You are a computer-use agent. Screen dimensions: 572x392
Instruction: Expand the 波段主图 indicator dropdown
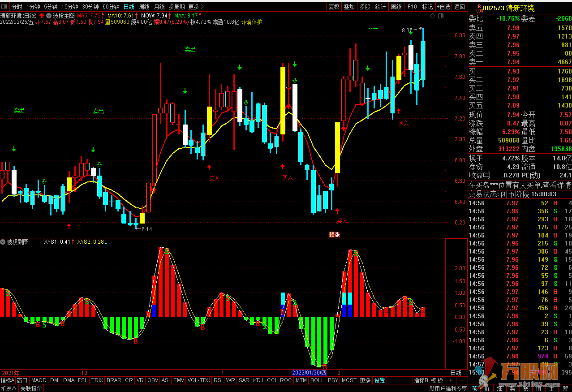(49, 15)
